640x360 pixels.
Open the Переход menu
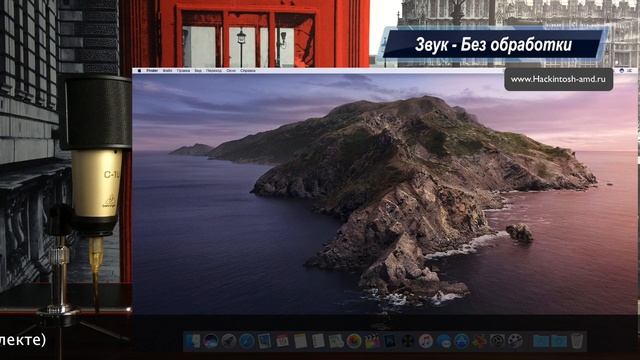[214, 71]
